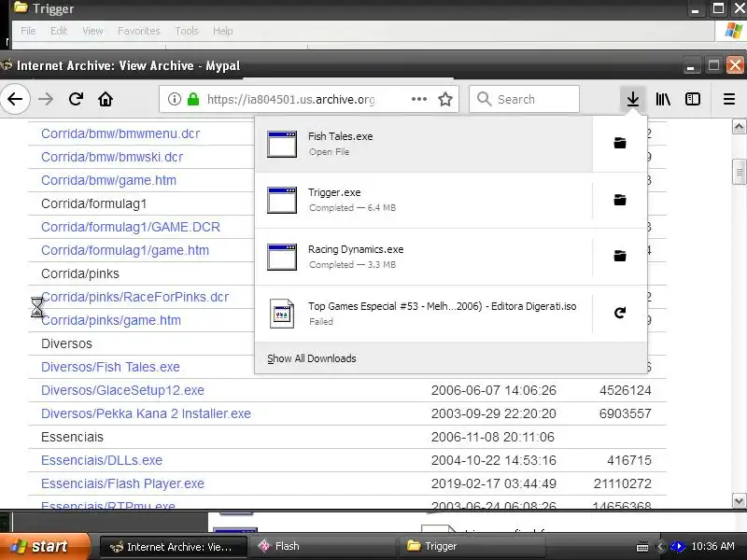747x560 pixels.
Task: Show site information for archive.org
Action: (x=175, y=99)
